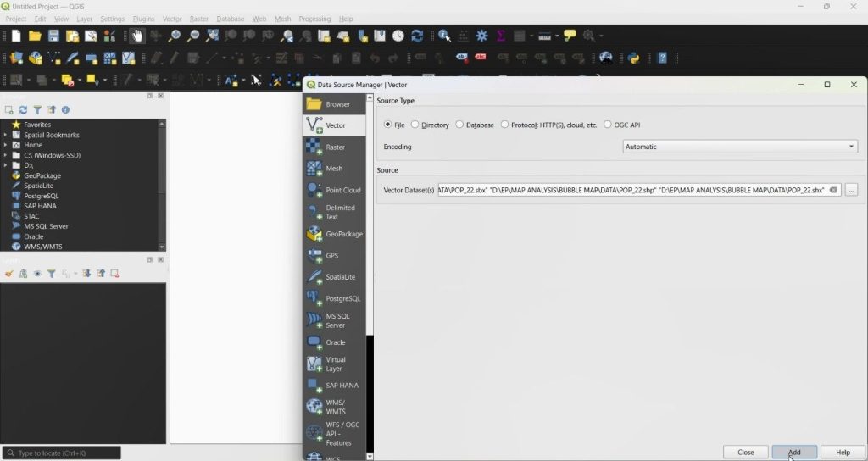The width and height of the screenshot is (868, 461).
Task: Open the Temporal Controller clock icon
Action: pos(398,36)
